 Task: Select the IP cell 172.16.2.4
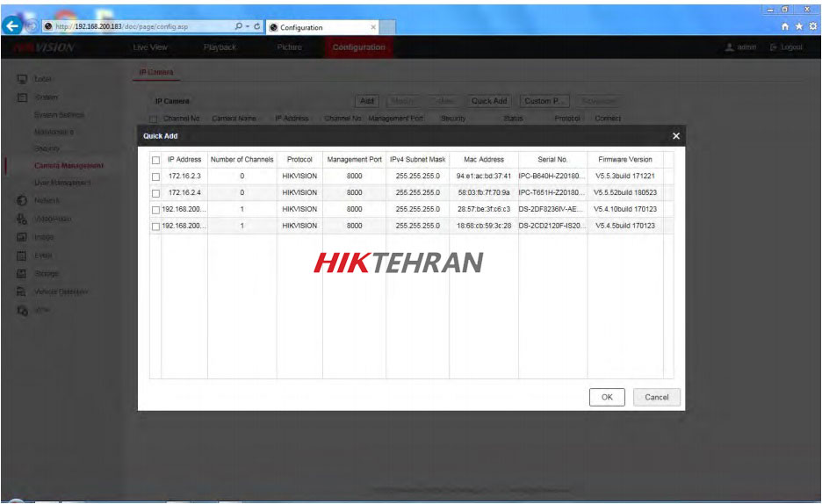click(x=184, y=192)
